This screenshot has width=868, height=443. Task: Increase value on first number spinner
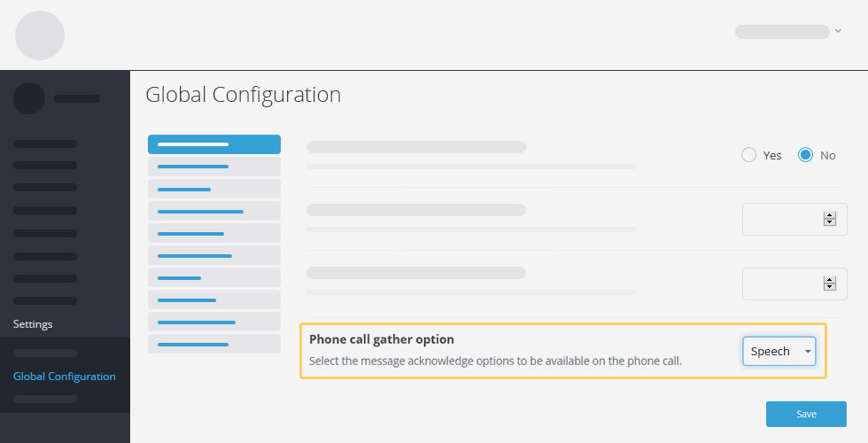pos(829,215)
